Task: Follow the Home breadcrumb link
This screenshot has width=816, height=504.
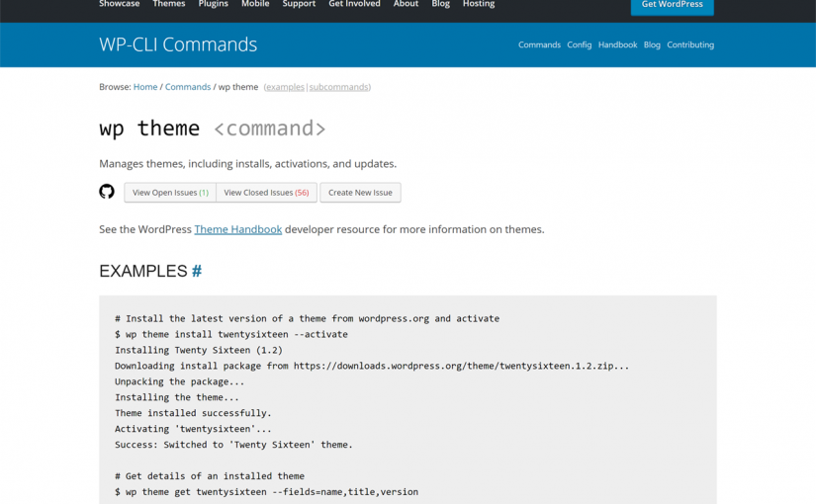Action: pyautogui.click(x=145, y=87)
